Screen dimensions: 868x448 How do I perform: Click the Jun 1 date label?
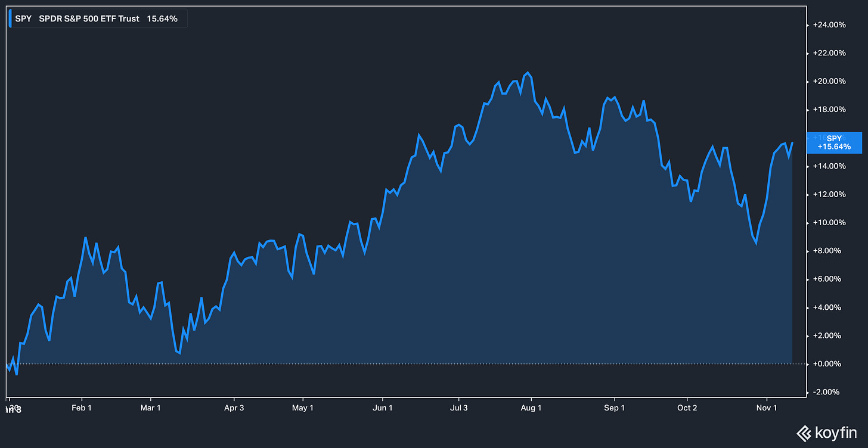(x=382, y=408)
